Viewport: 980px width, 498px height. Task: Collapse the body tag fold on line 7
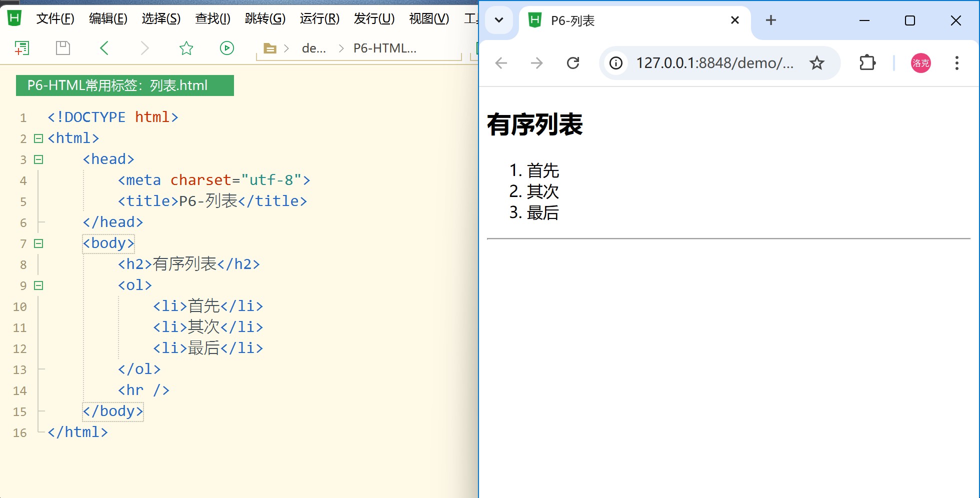click(x=38, y=243)
